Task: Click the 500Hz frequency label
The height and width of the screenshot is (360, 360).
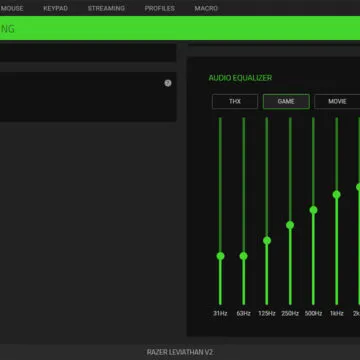Action: [x=313, y=313]
